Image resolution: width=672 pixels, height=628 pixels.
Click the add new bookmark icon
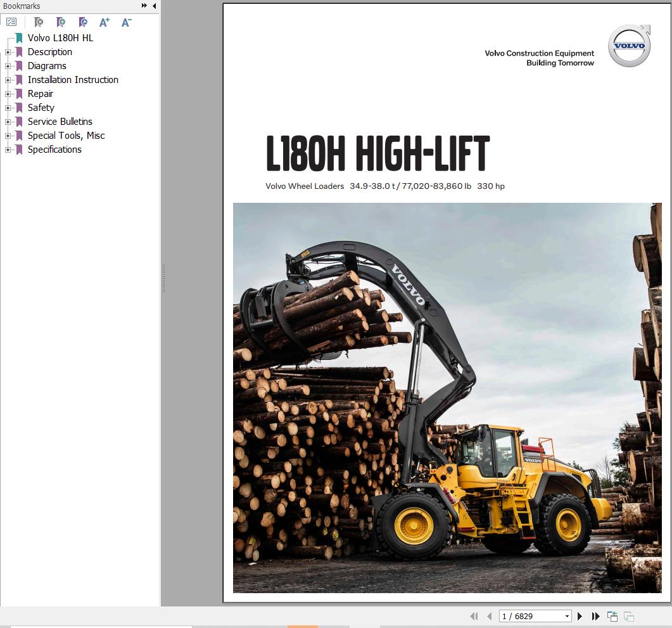point(61,22)
